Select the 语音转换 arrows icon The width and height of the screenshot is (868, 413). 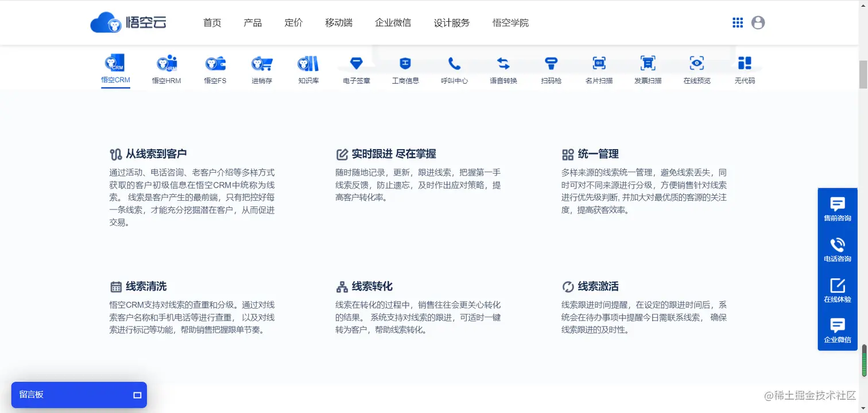[503, 63]
